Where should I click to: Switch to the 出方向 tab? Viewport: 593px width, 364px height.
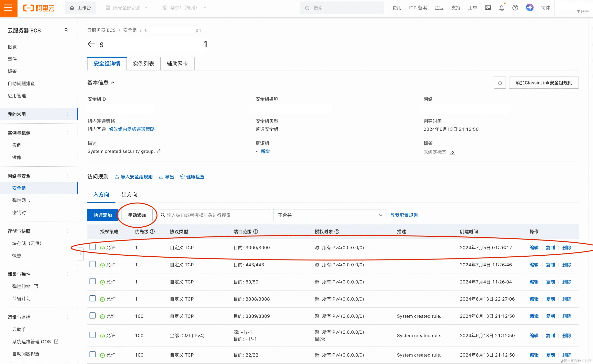pos(129,194)
